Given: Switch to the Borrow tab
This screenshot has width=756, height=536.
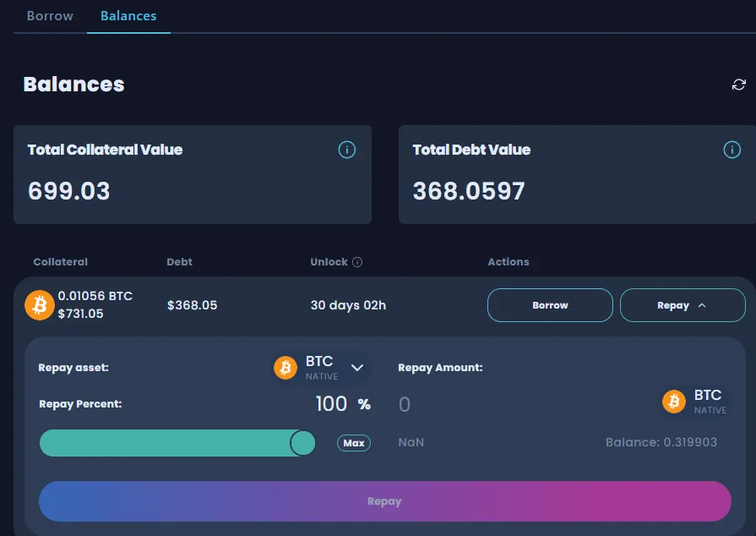Looking at the screenshot, I should coord(50,16).
